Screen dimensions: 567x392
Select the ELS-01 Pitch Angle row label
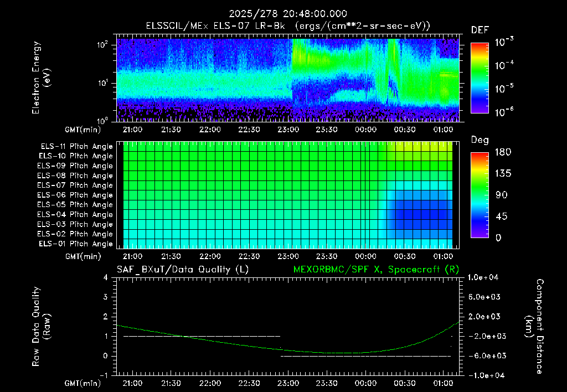(76, 244)
